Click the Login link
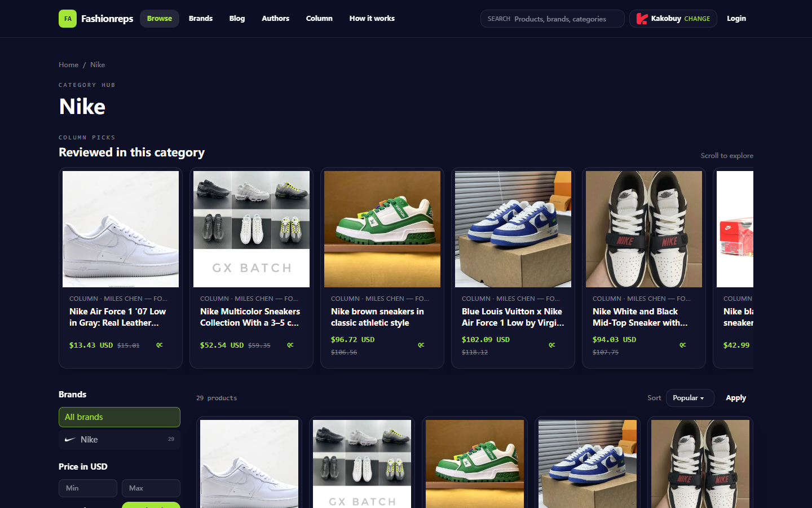 736,19
